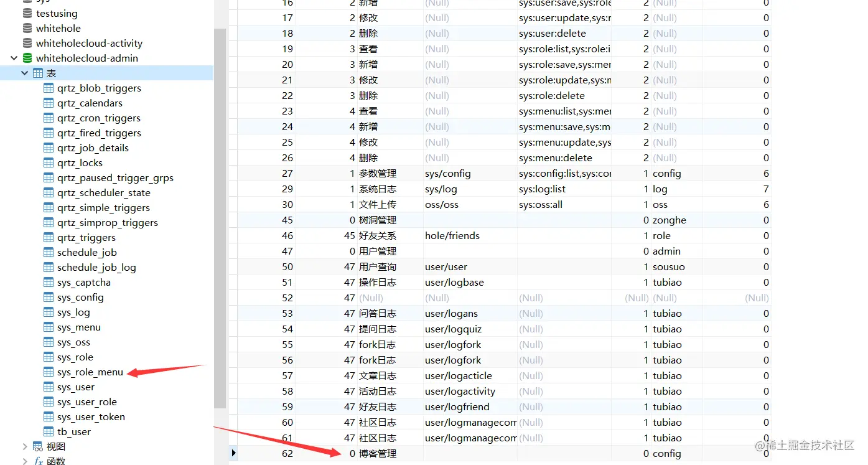This screenshot has width=868, height=465.
Task: Click the 视图 views icon
Action: 38,447
